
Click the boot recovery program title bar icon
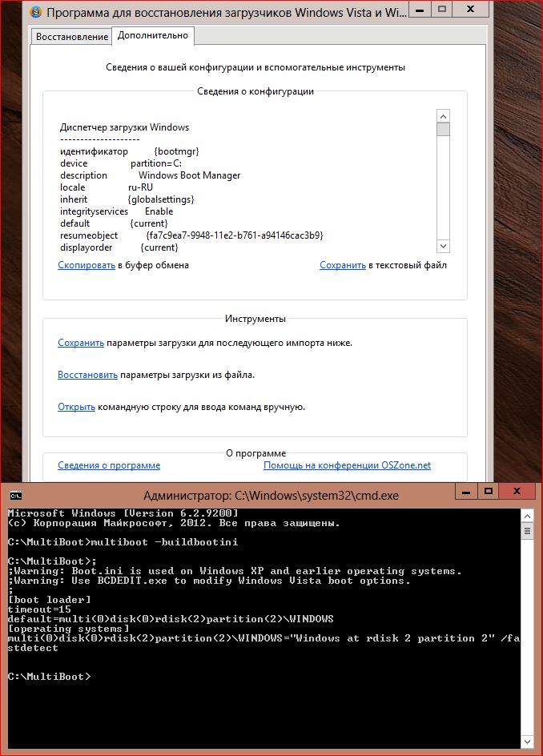36,12
